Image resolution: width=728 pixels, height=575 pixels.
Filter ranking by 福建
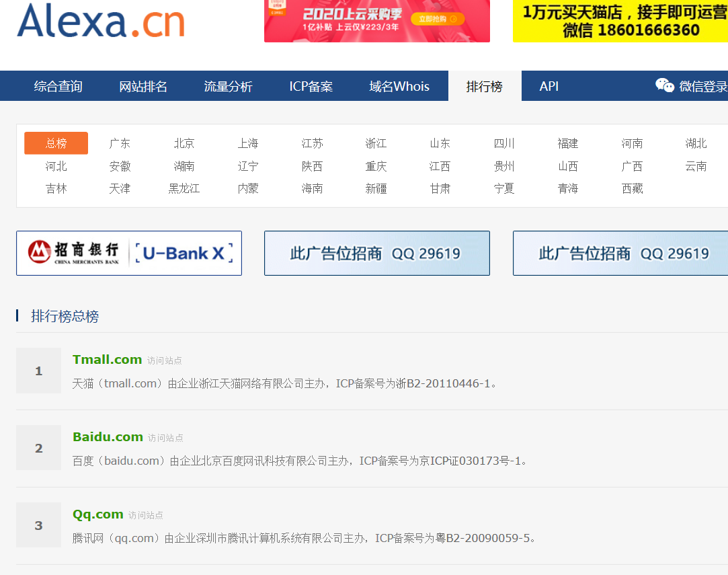click(x=568, y=143)
